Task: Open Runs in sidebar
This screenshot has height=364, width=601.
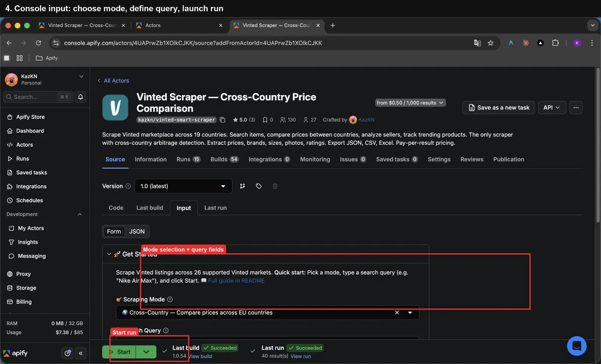Action: tap(22, 159)
